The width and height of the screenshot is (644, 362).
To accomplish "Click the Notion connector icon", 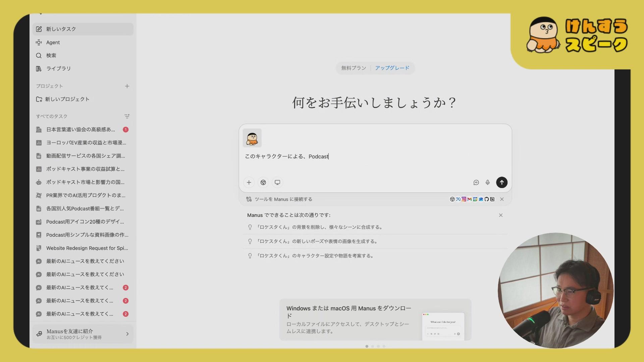I will (x=492, y=199).
